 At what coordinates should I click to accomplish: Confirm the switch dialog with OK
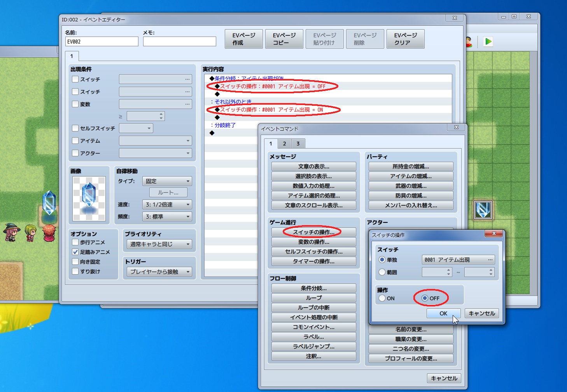(443, 313)
